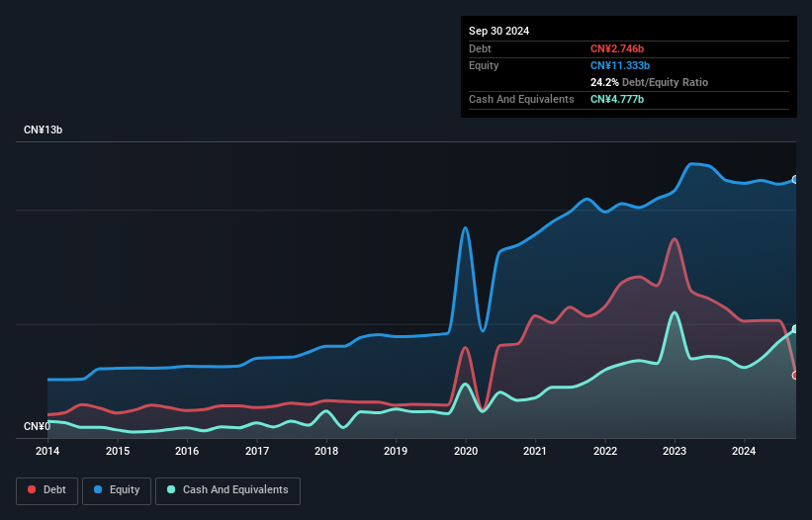Click the Sep 30 2024 tooltip date
The image size is (812, 520).
click(498, 31)
